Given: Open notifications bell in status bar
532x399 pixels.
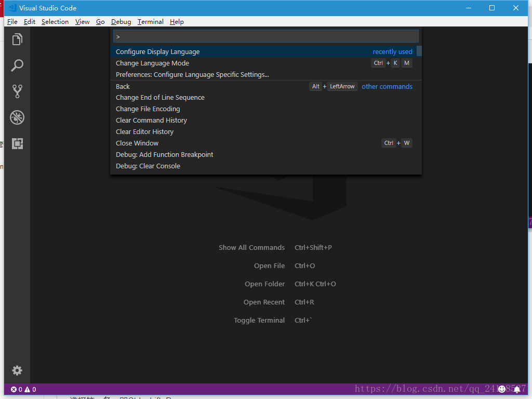Looking at the screenshot, I should (x=517, y=390).
